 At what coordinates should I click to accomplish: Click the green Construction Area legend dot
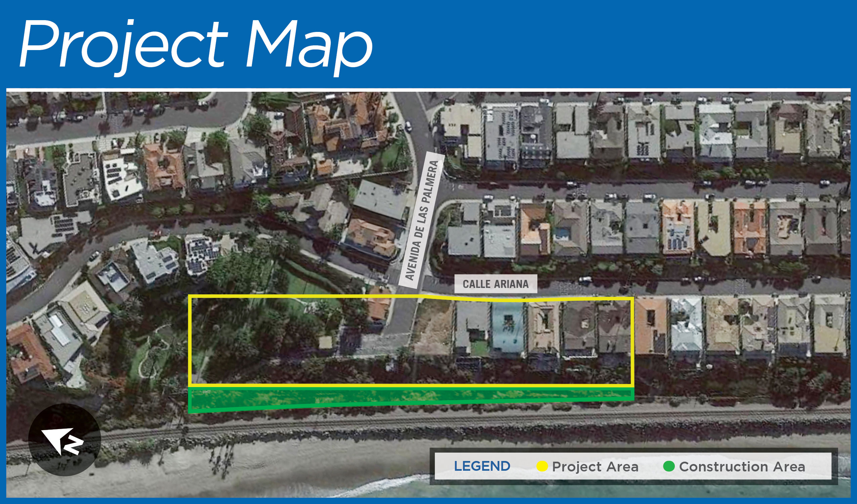coord(668,466)
